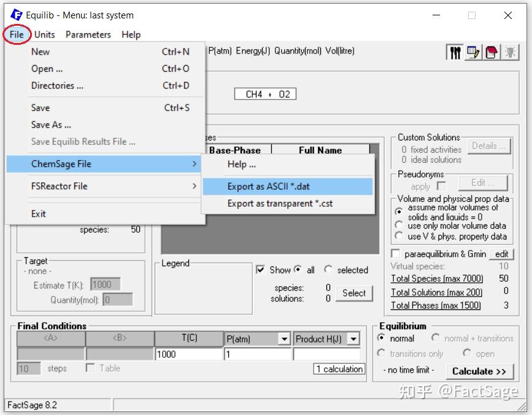The width and height of the screenshot is (532, 415).
Task: Click the T(C) value field 1000
Action: (189, 354)
